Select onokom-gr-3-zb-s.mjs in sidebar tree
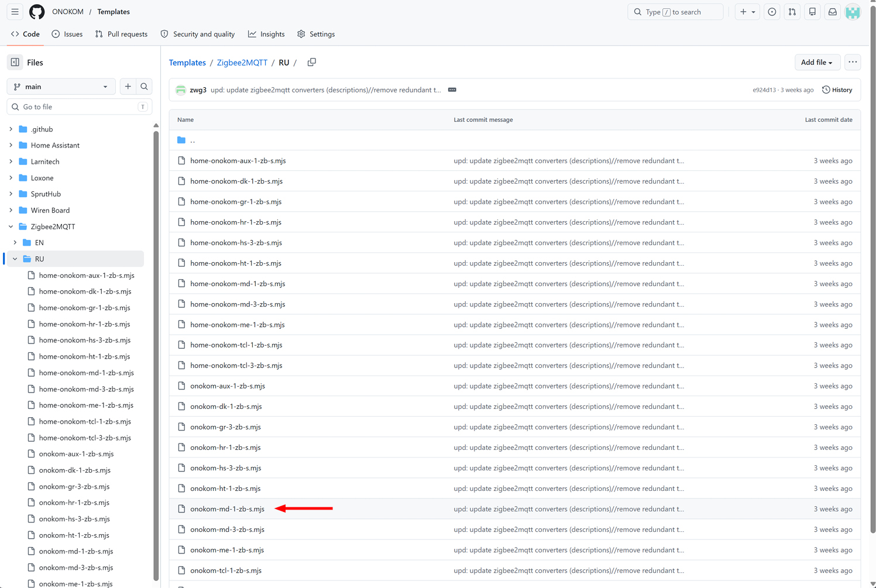The height and width of the screenshot is (588, 876). pos(74,487)
